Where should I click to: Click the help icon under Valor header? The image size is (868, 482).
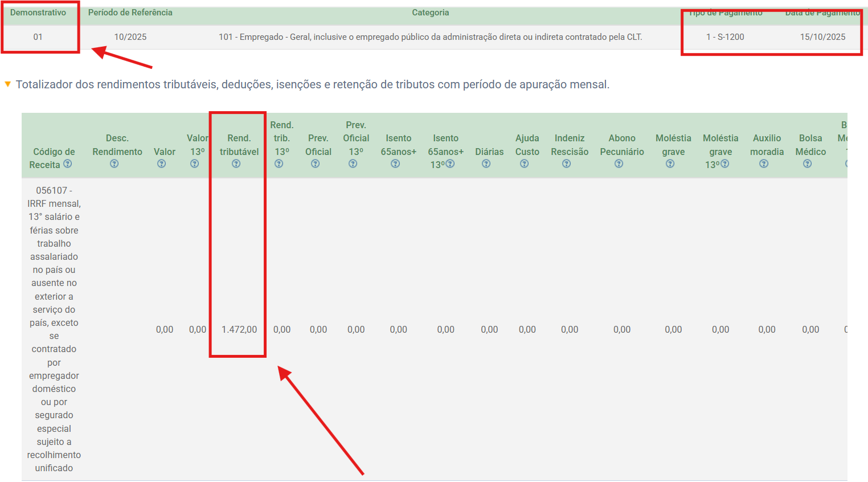162,164
